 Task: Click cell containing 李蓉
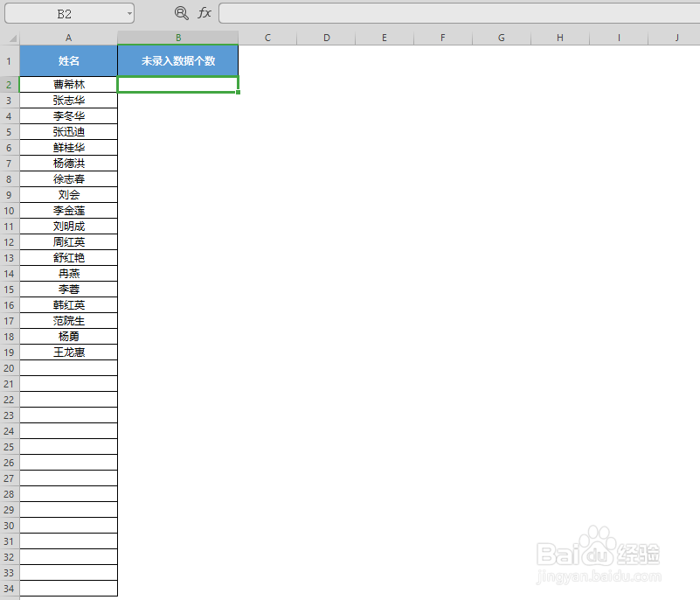68,289
